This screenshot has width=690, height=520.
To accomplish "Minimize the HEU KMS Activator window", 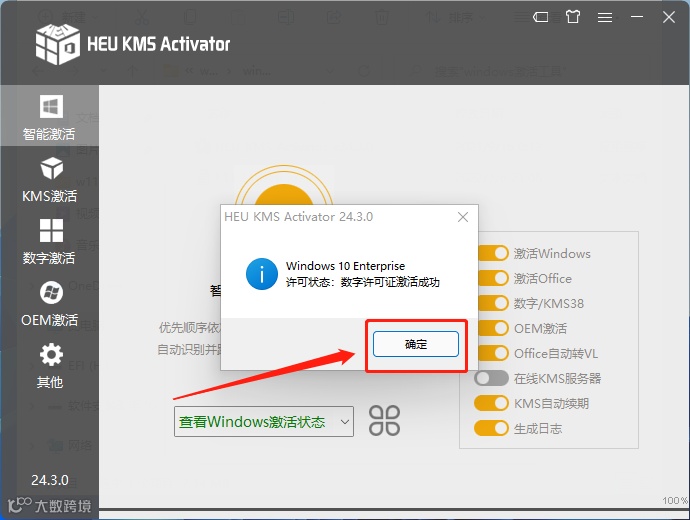I will [x=637, y=17].
